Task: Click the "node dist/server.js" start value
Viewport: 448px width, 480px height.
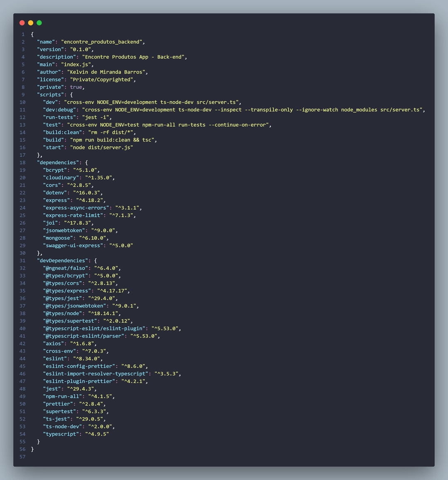Action: pos(102,147)
